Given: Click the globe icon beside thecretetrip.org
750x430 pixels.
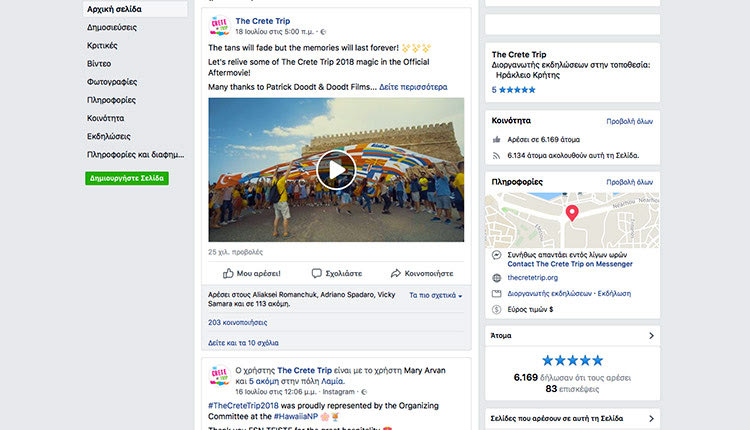Looking at the screenshot, I should click(x=497, y=277).
